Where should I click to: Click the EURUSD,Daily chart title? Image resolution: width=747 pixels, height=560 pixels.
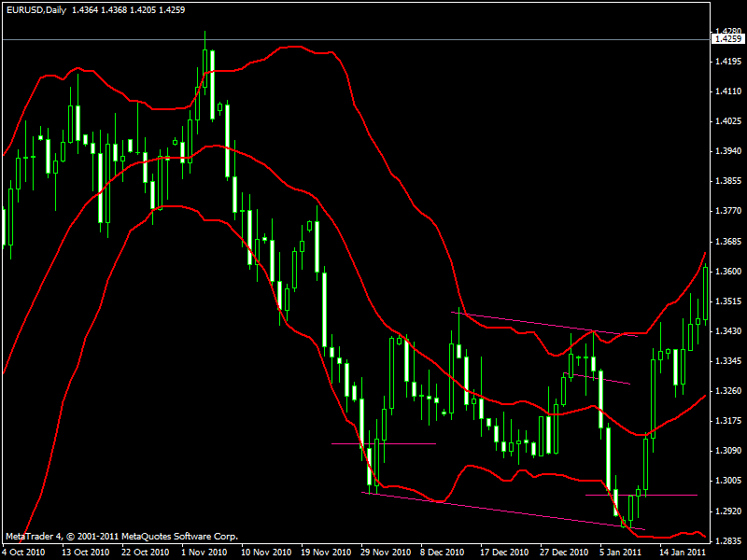pyautogui.click(x=36, y=9)
